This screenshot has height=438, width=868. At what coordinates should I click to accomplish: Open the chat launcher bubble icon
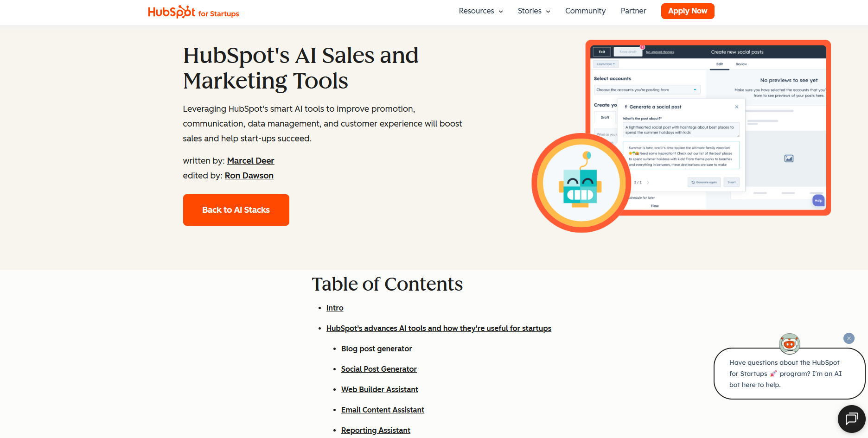tap(851, 419)
